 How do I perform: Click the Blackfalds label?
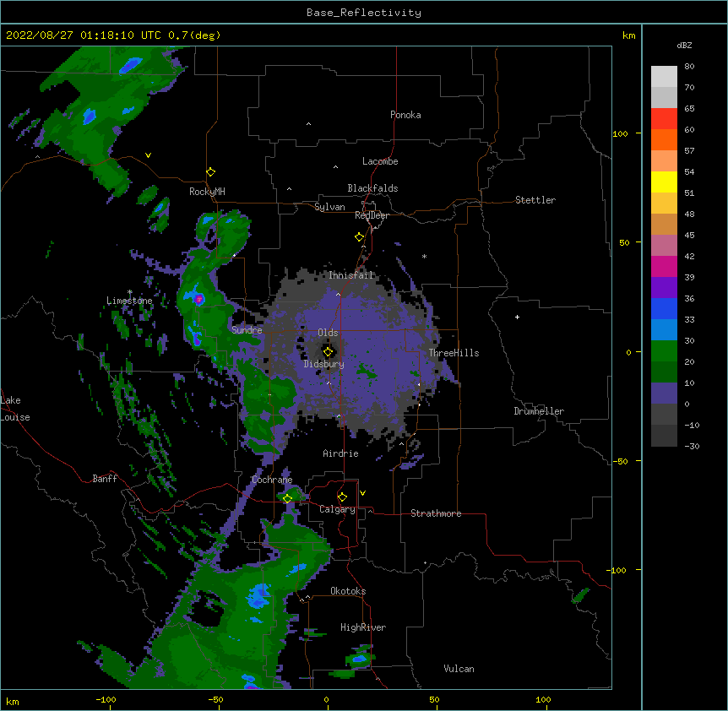click(x=372, y=188)
